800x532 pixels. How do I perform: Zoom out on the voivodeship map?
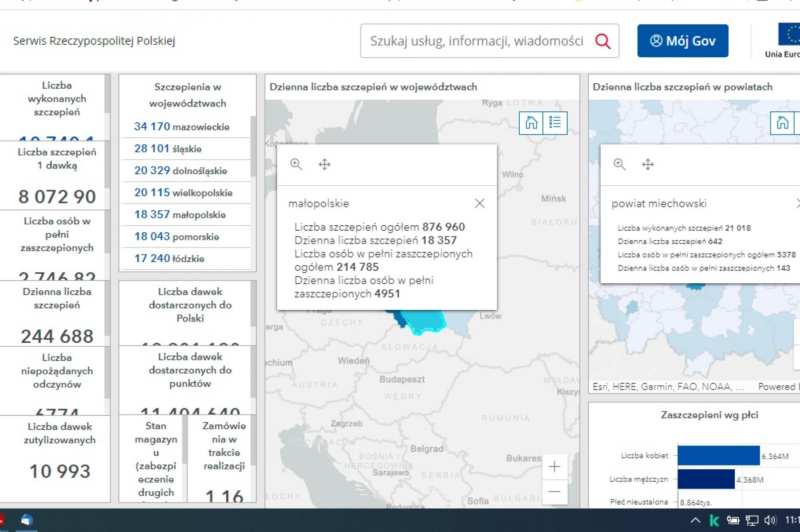click(x=554, y=492)
